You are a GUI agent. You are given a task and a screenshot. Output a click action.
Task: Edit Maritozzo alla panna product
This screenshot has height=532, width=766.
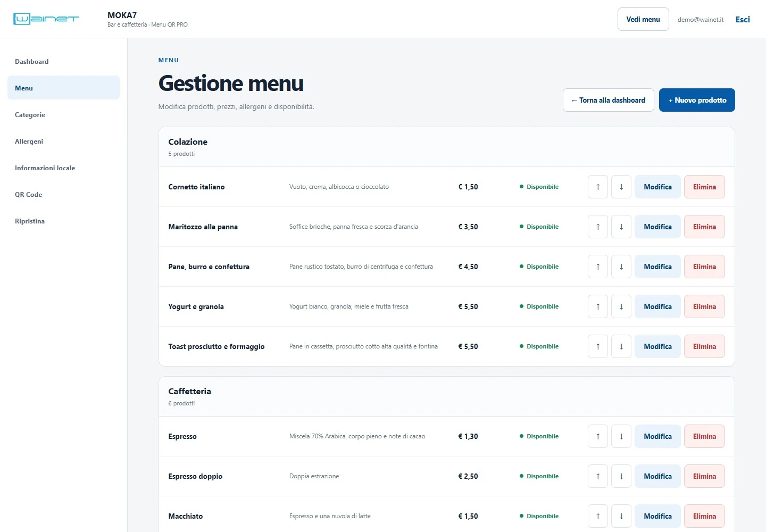[657, 227]
